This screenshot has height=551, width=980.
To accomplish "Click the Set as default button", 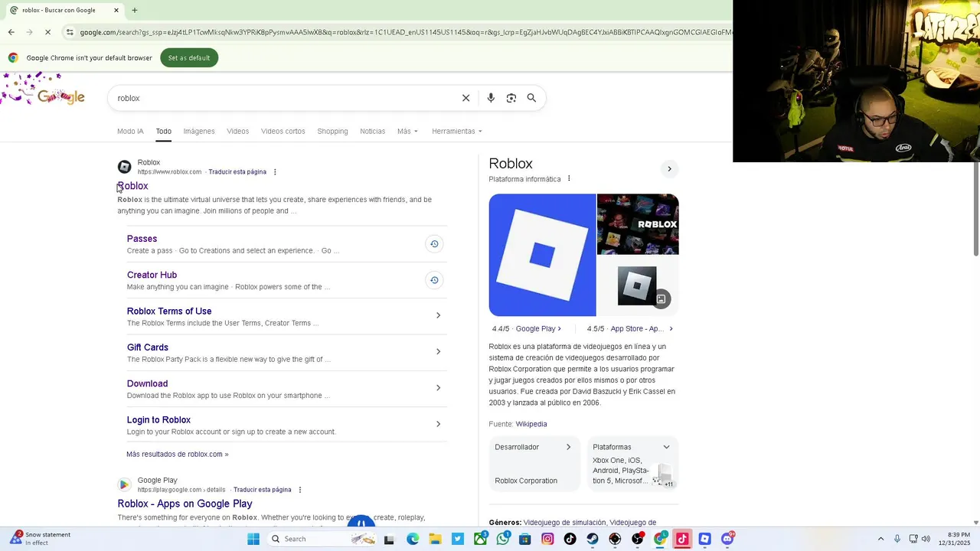I will 189,57.
